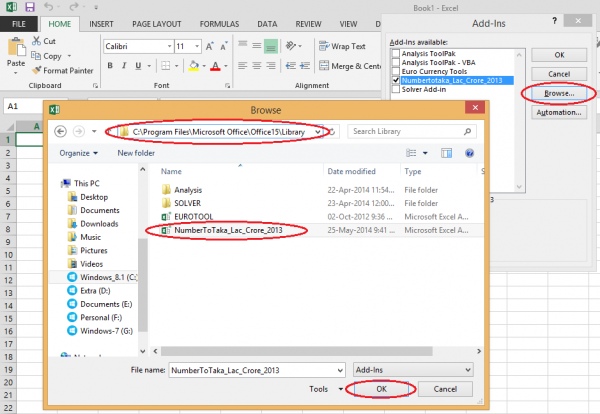600x414 pixels.
Task: Open Help in Browse dialog
Action: (470, 153)
